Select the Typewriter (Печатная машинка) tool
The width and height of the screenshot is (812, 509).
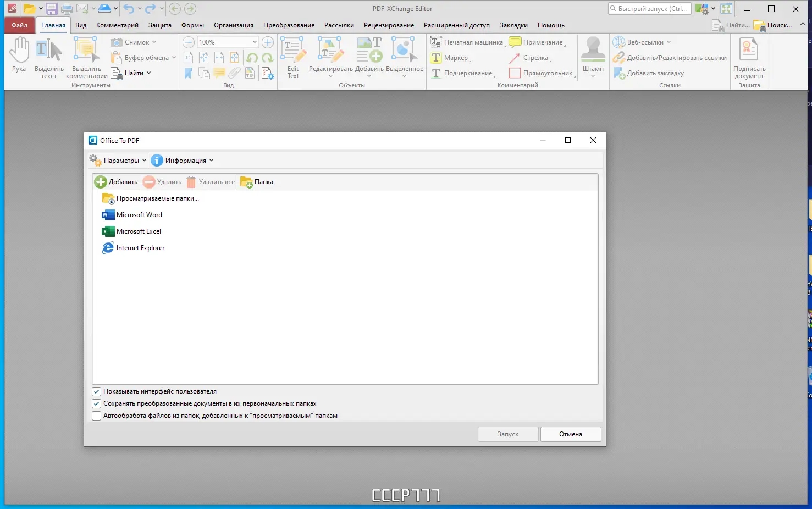(467, 42)
